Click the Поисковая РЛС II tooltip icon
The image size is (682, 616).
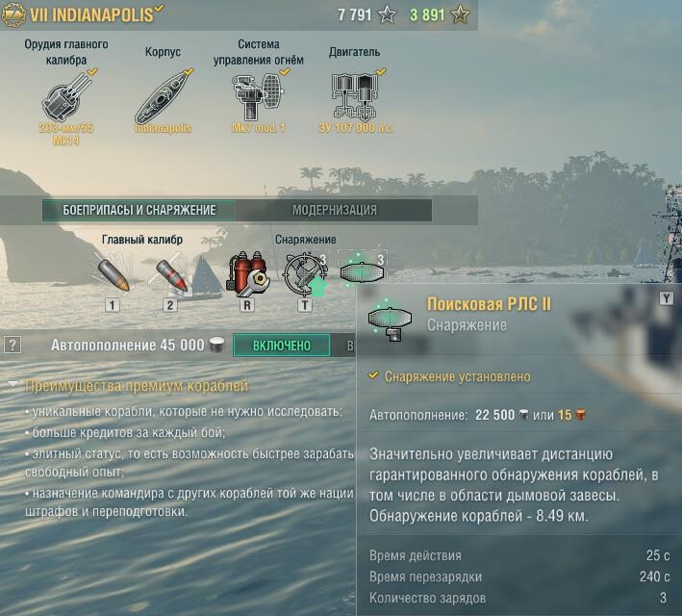[x=390, y=320]
